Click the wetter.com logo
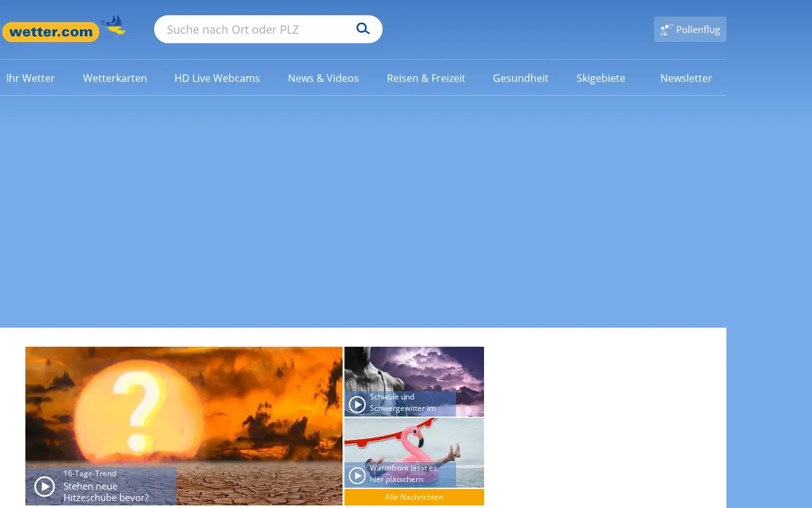Viewport: 812px width, 508px height. click(64, 29)
